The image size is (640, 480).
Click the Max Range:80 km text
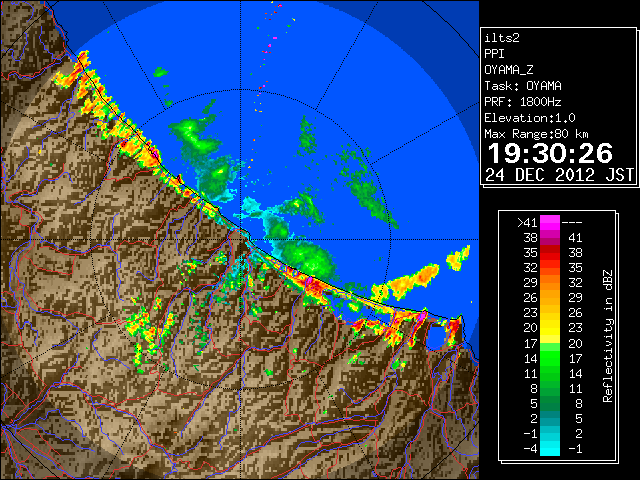[x=536, y=134]
